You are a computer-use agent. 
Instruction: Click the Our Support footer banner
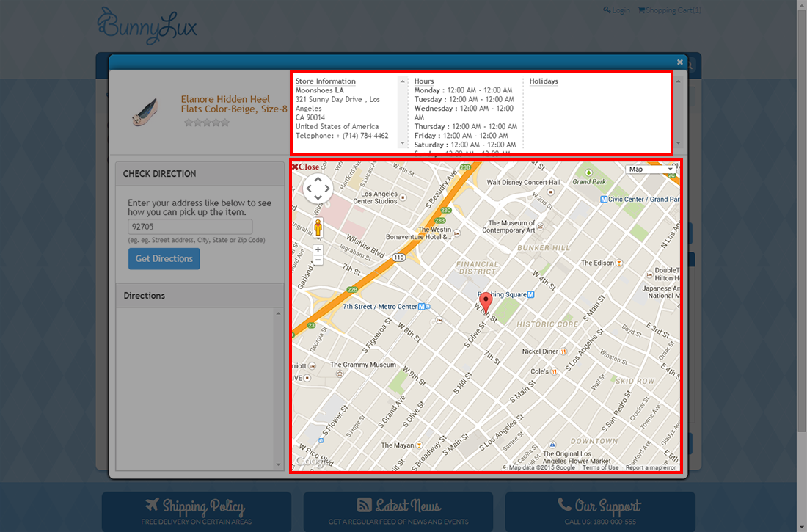[x=600, y=511]
